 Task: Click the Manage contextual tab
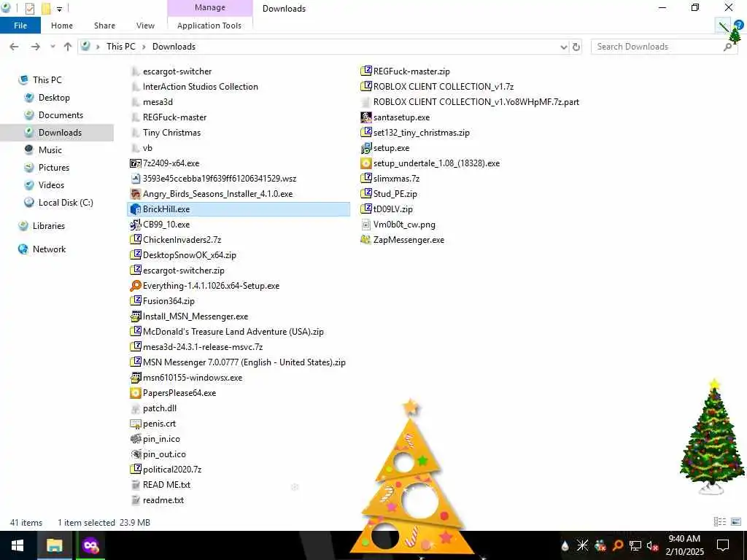click(x=209, y=7)
